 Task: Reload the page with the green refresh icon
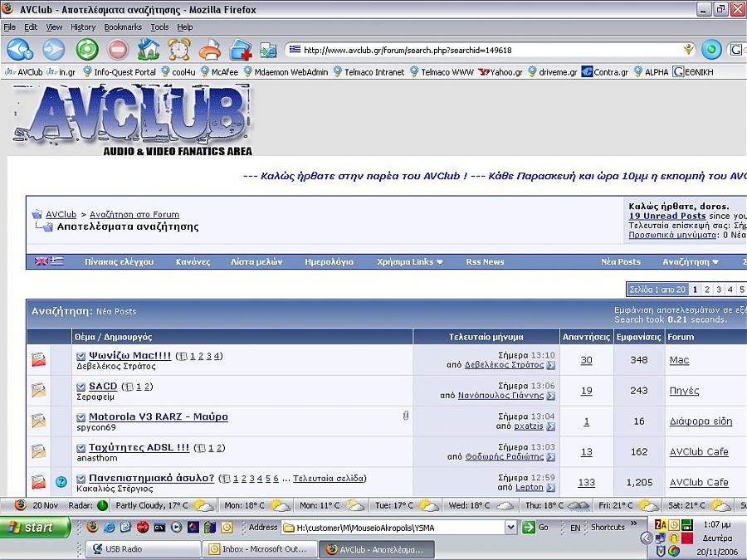[x=87, y=49]
